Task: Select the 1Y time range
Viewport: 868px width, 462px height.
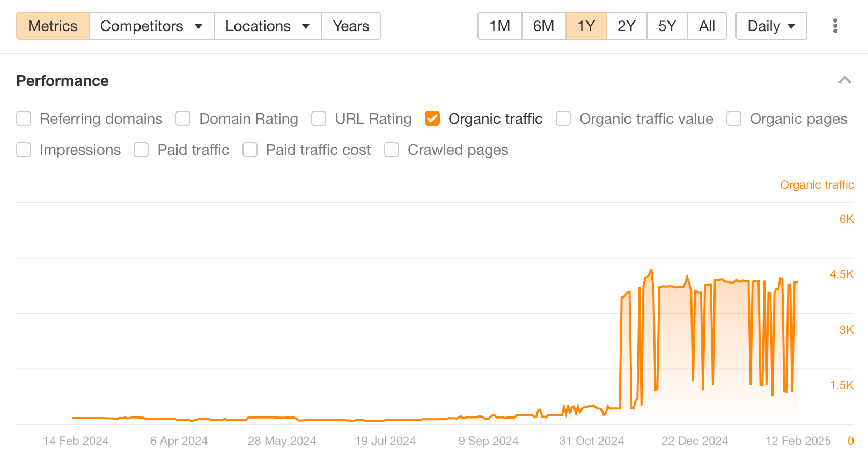Action: (x=586, y=26)
